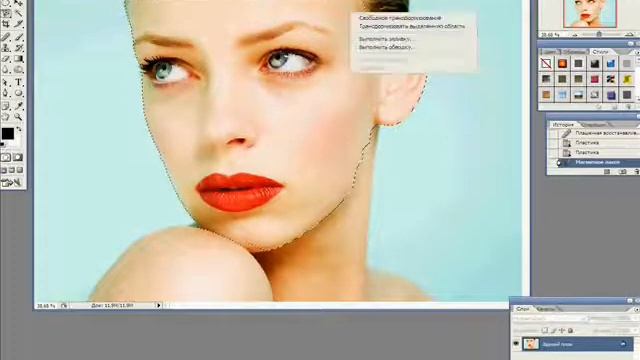Select the Path Selection arrow tool

coord(6,82)
